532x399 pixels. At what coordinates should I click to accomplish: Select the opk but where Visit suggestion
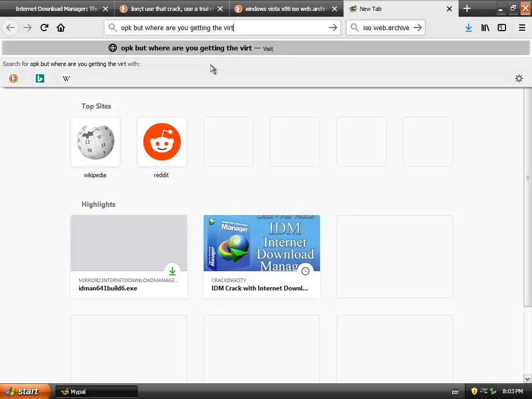[x=266, y=48]
